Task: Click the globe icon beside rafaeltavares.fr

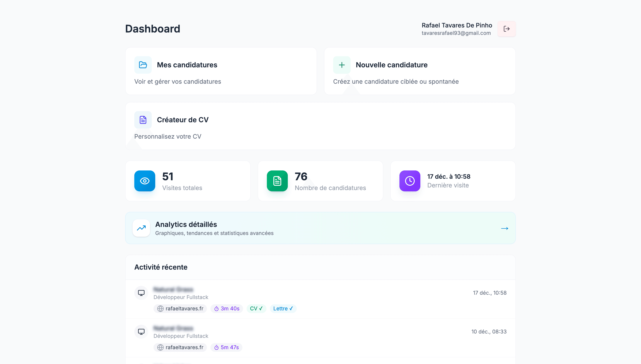Action: coord(161,308)
